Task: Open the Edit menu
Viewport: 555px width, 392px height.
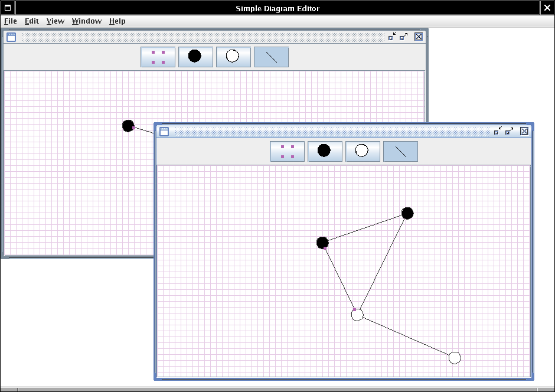Action: (32, 21)
